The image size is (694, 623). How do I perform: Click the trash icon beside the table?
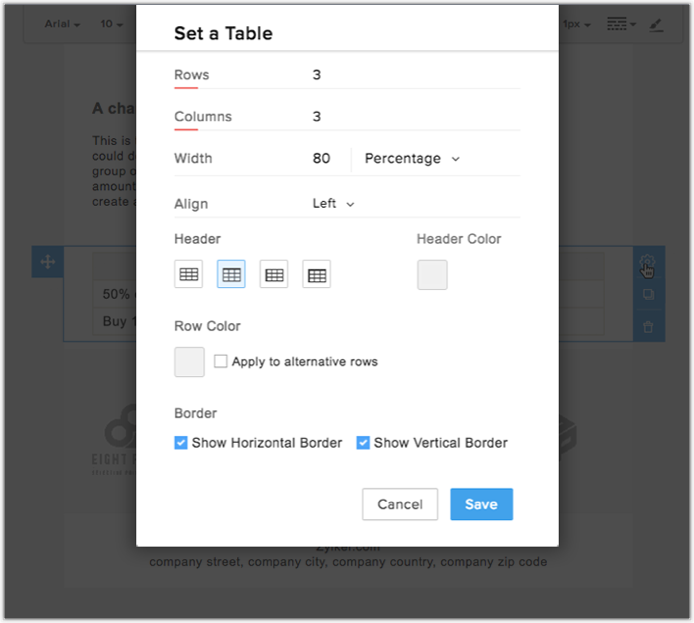click(647, 326)
